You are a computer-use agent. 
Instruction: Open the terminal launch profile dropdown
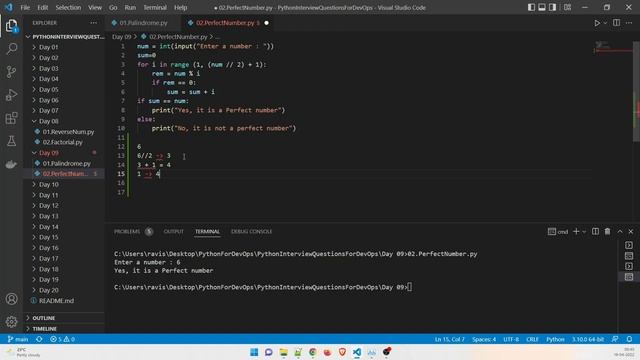coord(584,231)
